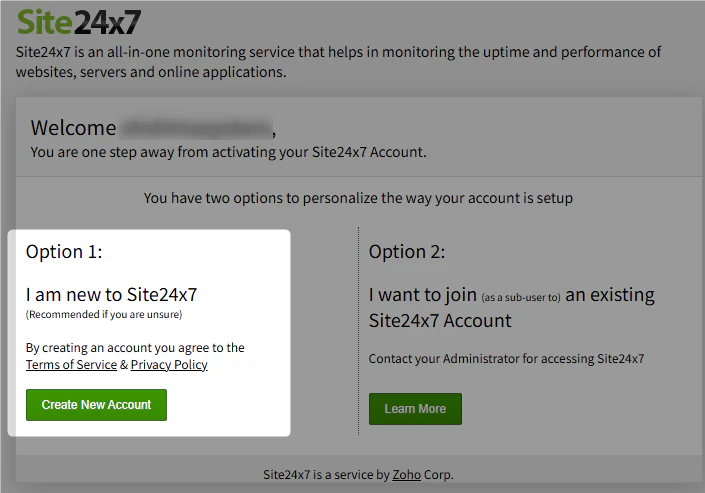The image size is (705, 493).
Task: Click the 'Corp.' text in the footer
Action: click(x=439, y=475)
